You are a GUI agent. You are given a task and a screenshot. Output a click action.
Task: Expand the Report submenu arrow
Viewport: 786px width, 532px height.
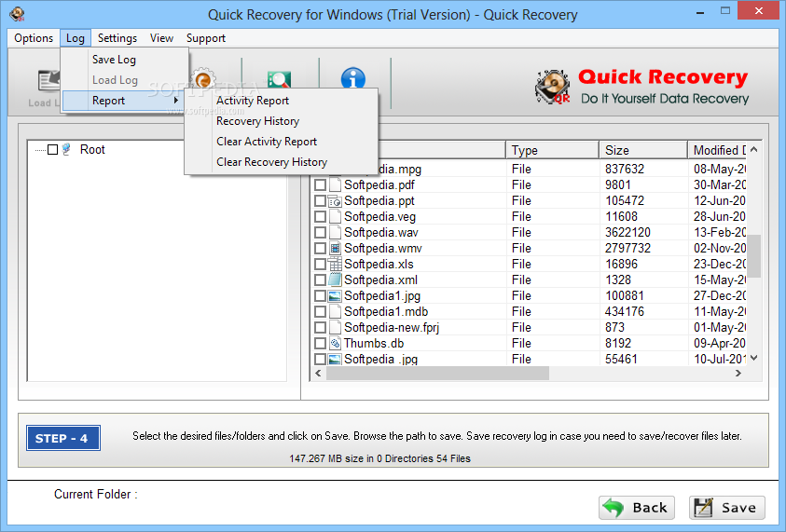pos(176,101)
